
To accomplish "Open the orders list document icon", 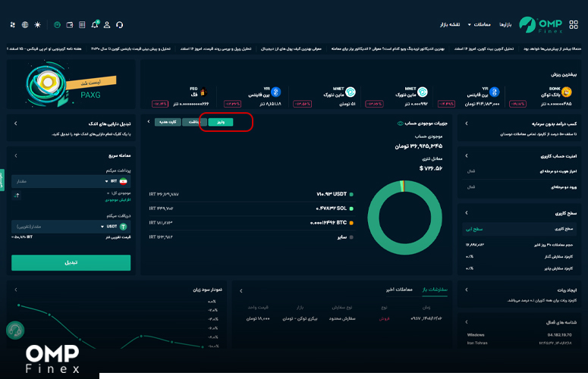I will [82, 25].
